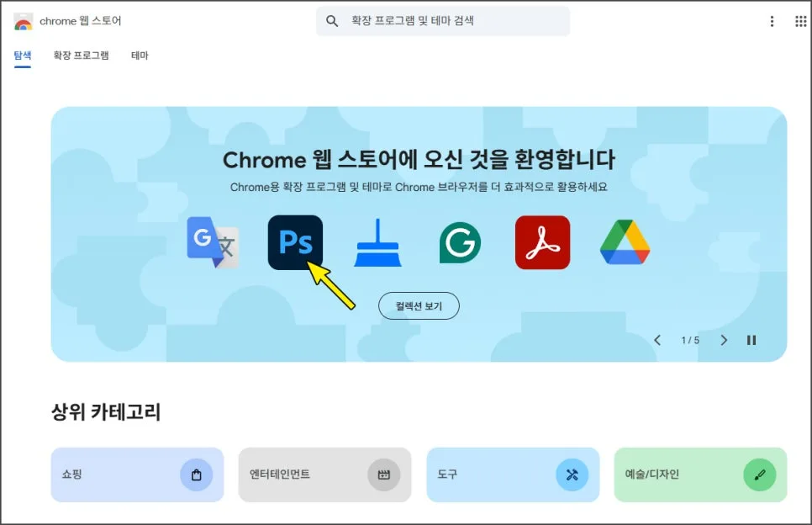Viewport: 812px width, 525px height.
Task: Click the film icon in 엔터테인먼트 card
Action: coord(384,475)
